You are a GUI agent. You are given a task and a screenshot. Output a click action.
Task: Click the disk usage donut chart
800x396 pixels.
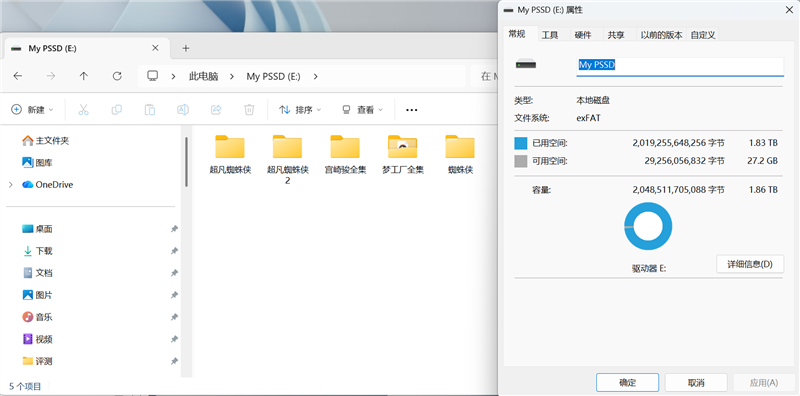pyautogui.click(x=648, y=226)
